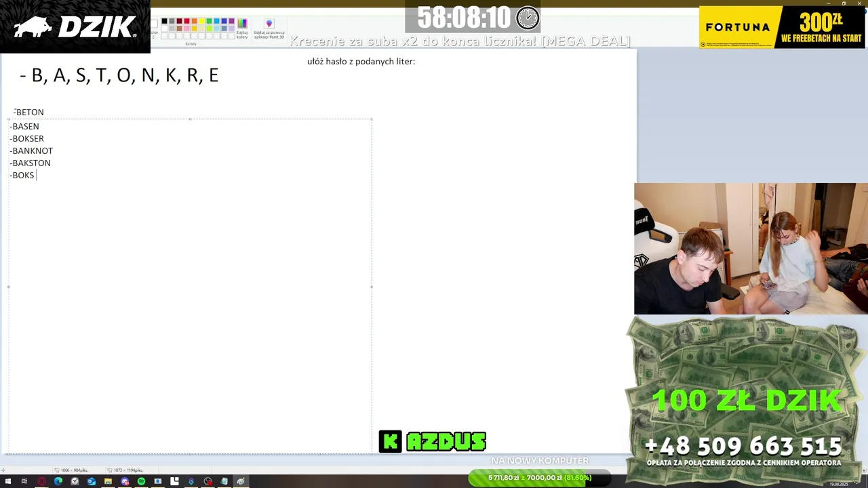Open Microsoft Edge from the taskbar
Screen dimensions: 868x488
tap(58, 481)
